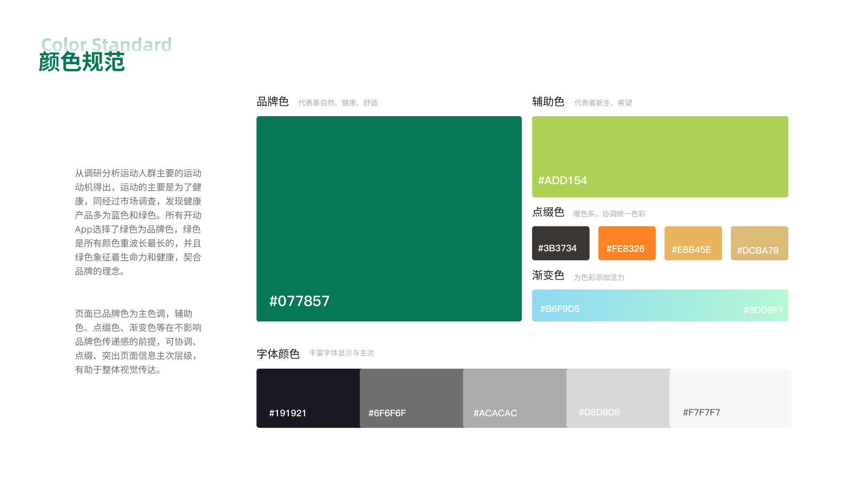The image size is (868, 488).
Task: Click the Color Standard English heading
Action: click(107, 44)
